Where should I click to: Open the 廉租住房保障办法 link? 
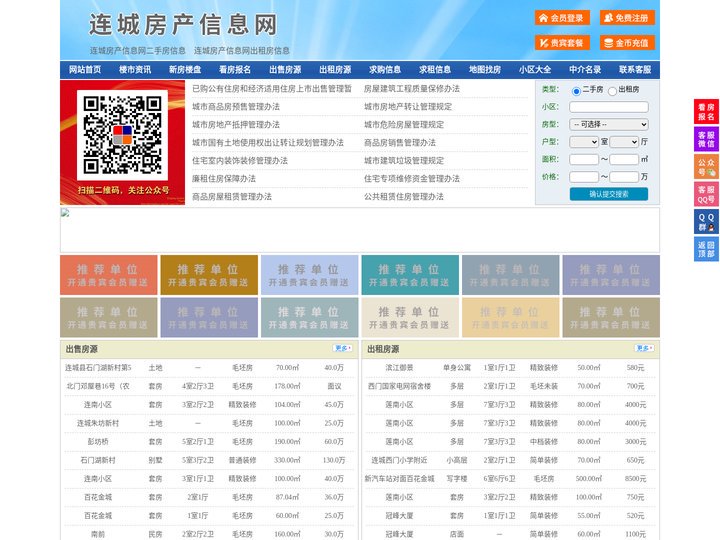point(224,179)
